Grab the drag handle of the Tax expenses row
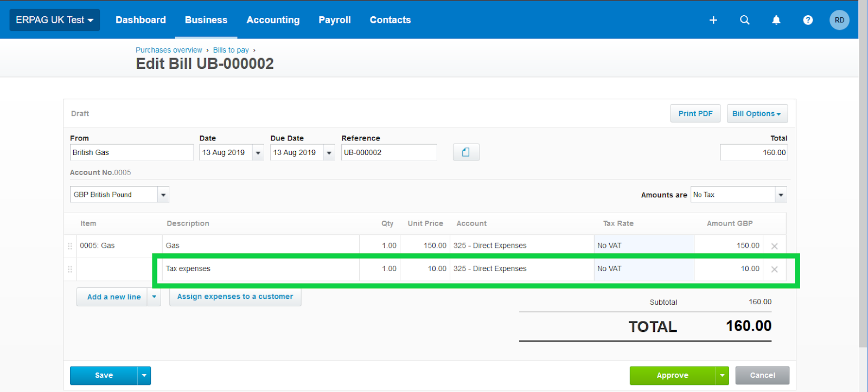 (70, 269)
